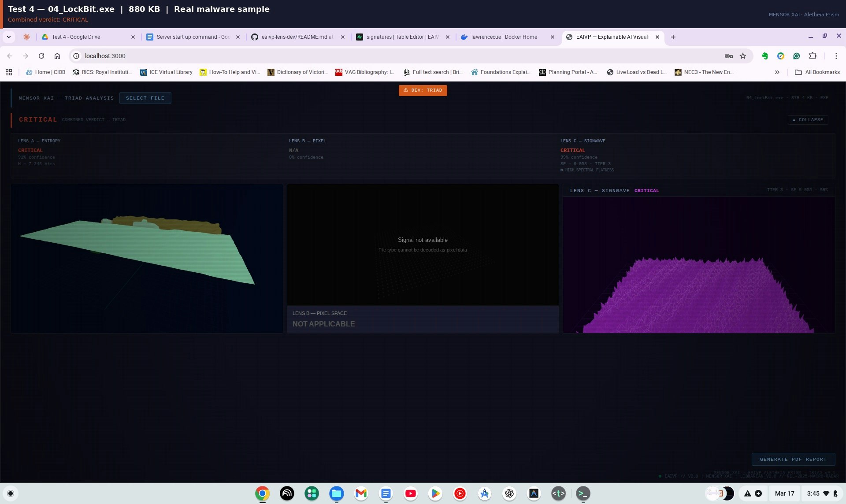This screenshot has width=846, height=504.
Task: Expand the hidden bookmarks overflow chevron
Action: 777,72
